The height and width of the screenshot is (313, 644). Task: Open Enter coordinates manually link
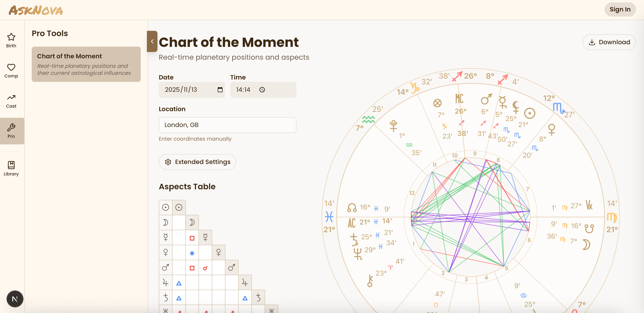click(x=195, y=139)
